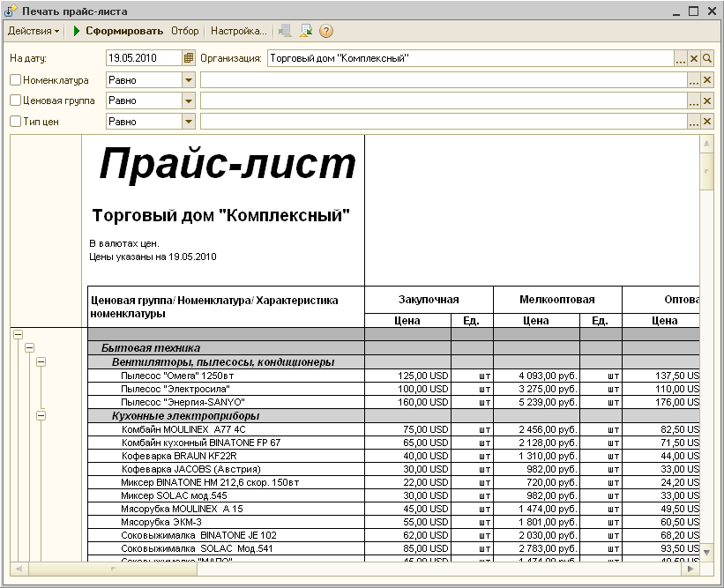Close the Печать прайс-листа window
The image size is (724, 588).
pos(712,11)
